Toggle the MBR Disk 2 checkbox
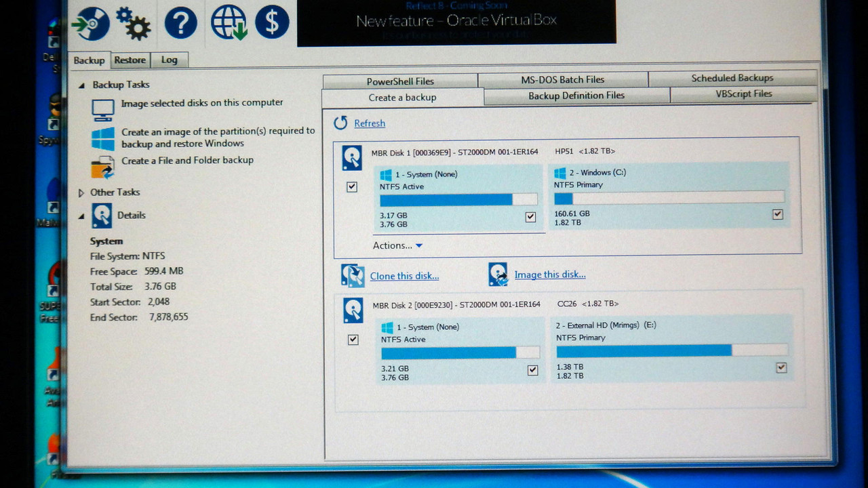Screen dimensions: 868x488 (x=353, y=340)
